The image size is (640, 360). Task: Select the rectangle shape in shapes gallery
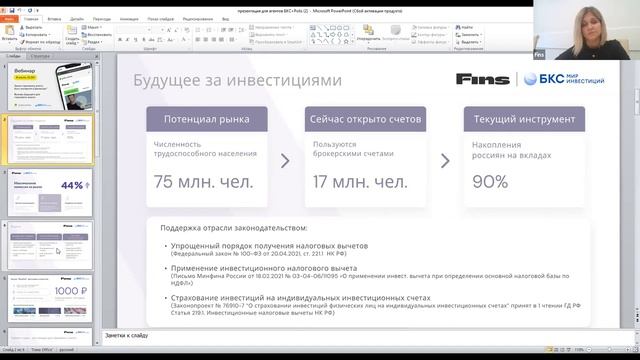[333, 28]
